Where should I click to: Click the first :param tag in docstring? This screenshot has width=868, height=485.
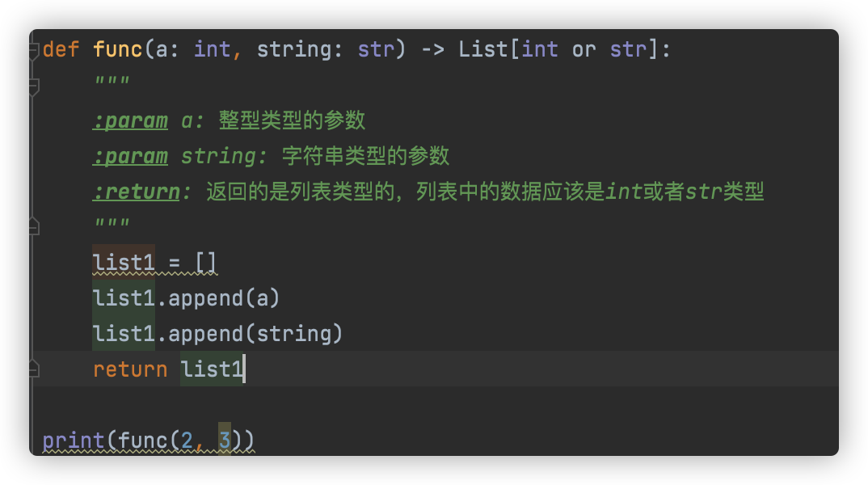[130, 120]
